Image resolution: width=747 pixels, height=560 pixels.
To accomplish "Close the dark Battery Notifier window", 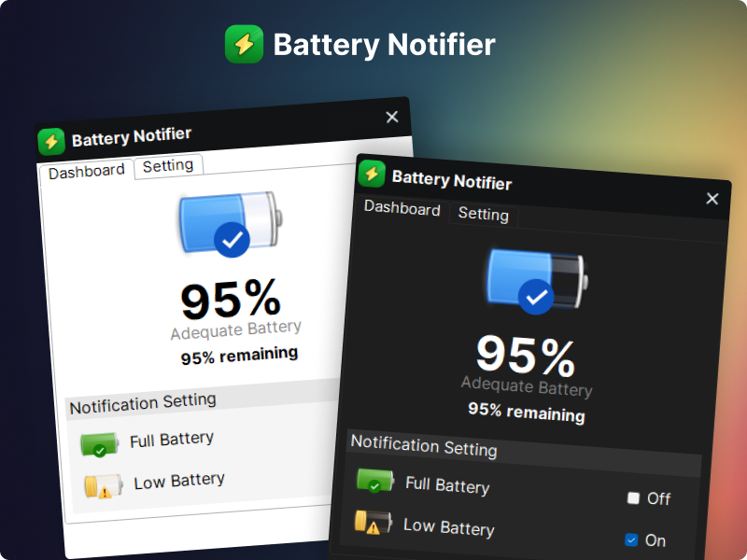I will (712, 199).
